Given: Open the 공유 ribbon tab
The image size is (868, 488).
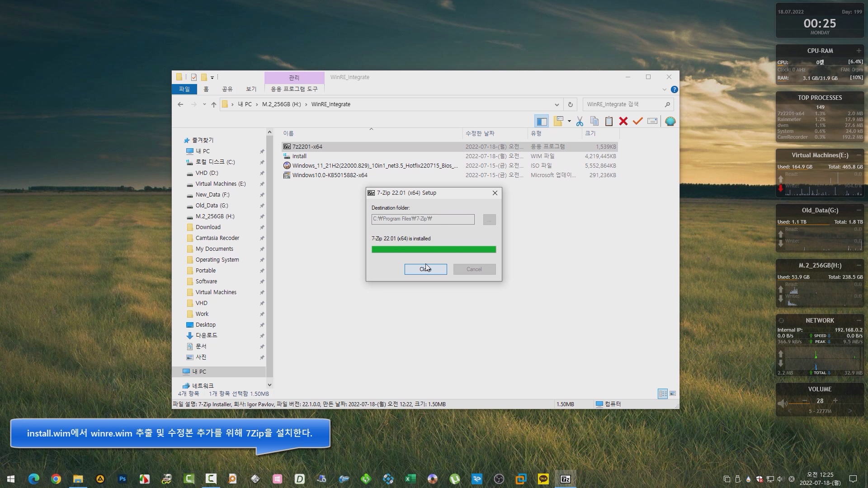Looking at the screenshot, I should tap(227, 89).
